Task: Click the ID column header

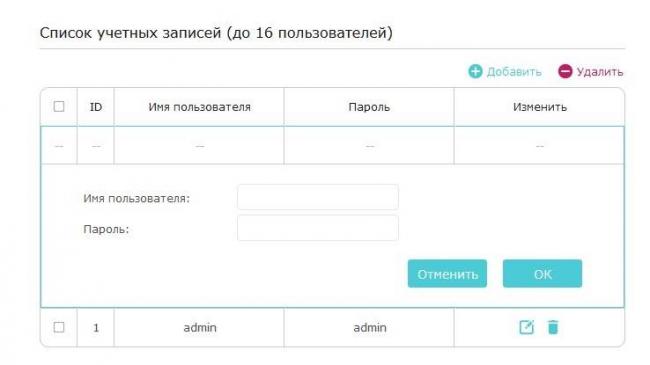Action: 96,107
